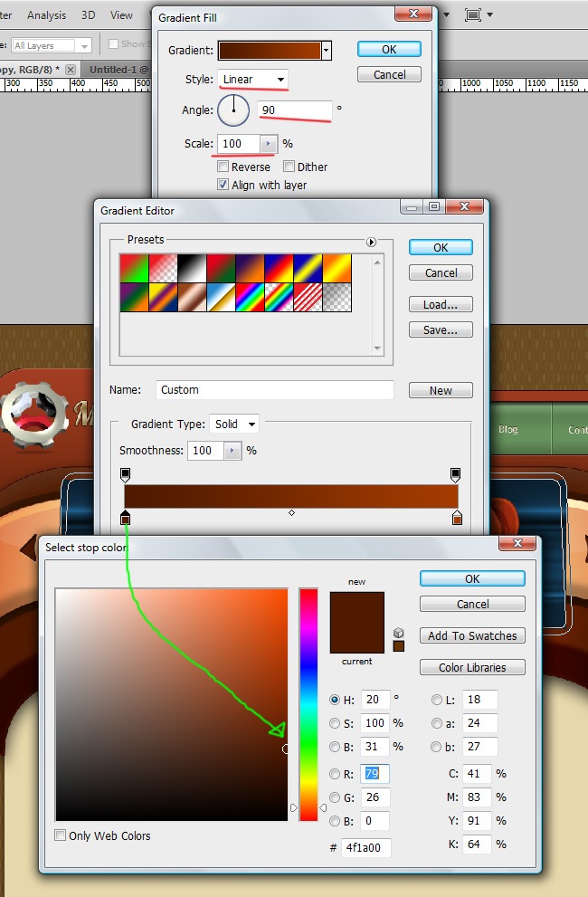Enable the Dither checkbox
The height and width of the screenshot is (897, 588).
pyautogui.click(x=289, y=167)
